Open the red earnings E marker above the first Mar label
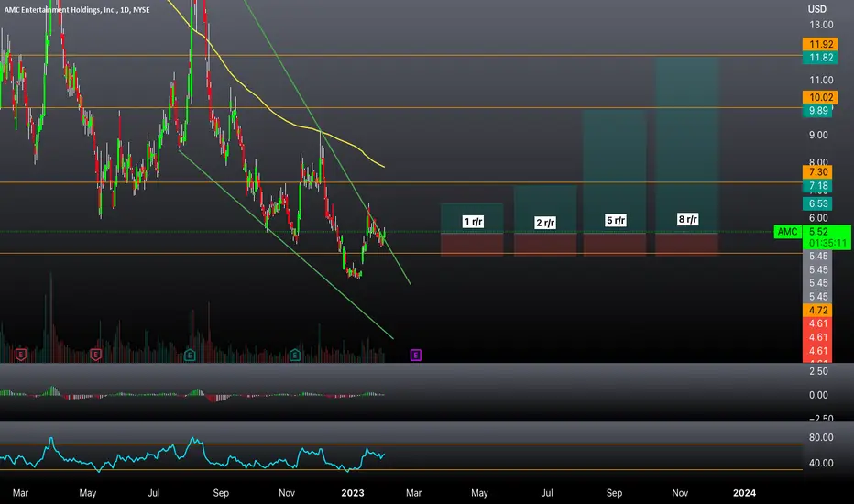 (21, 356)
